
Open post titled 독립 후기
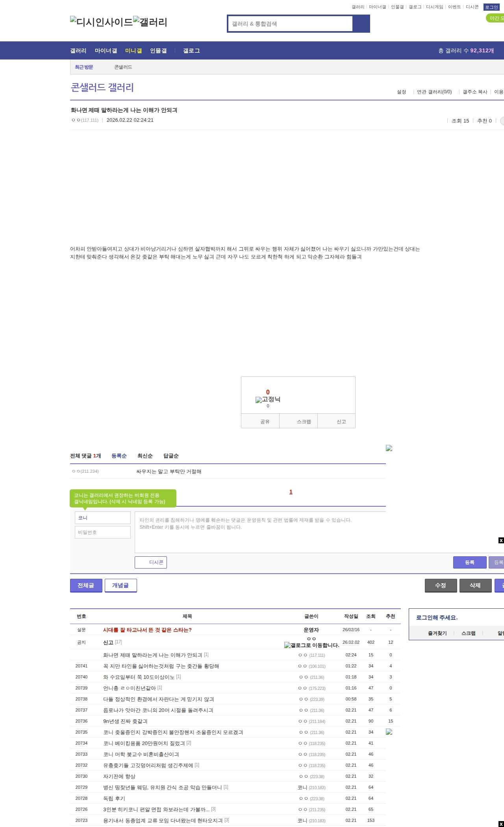tap(114, 798)
